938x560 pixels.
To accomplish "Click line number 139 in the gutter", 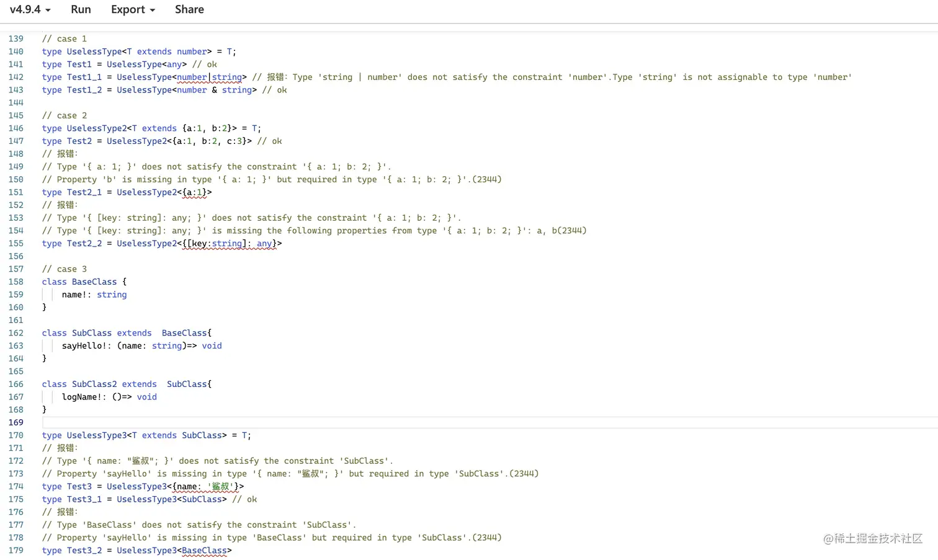I will pos(16,38).
